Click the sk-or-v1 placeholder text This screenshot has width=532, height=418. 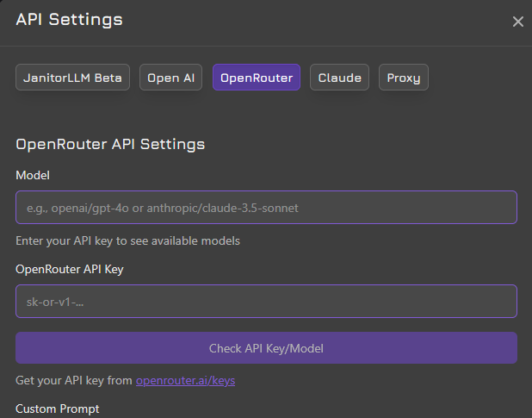tap(55, 302)
